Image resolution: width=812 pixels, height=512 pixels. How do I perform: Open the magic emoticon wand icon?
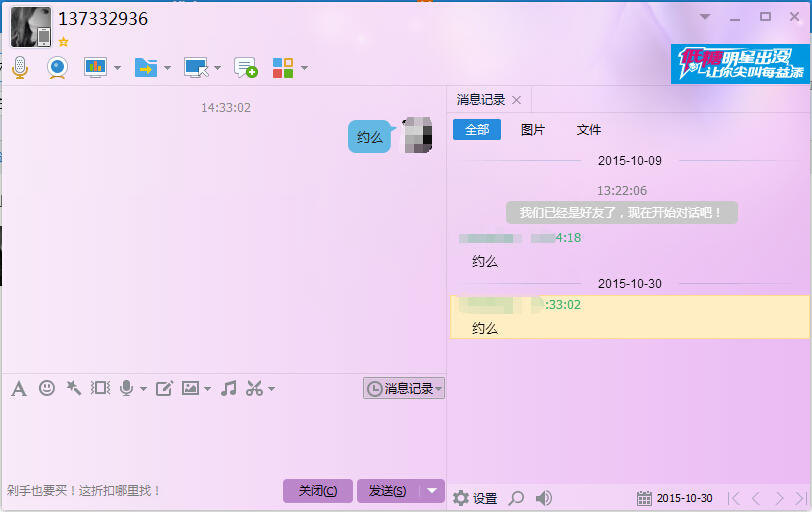tap(74, 387)
